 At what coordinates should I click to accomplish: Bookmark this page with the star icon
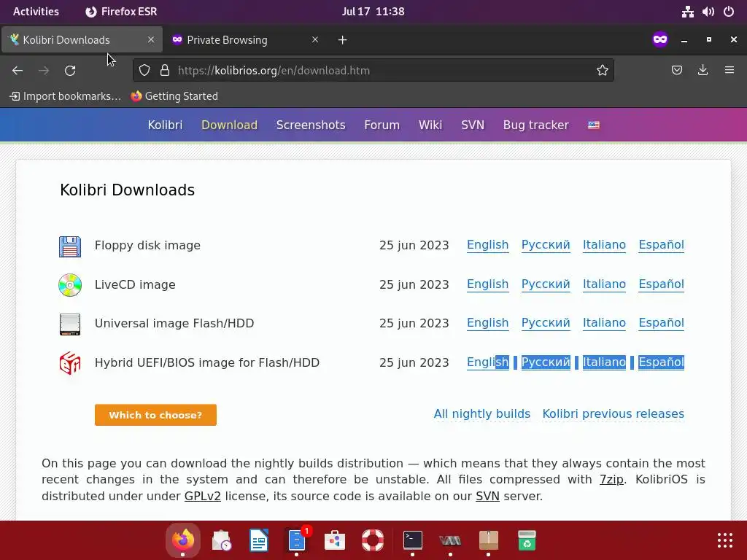[x=602, y=71]
